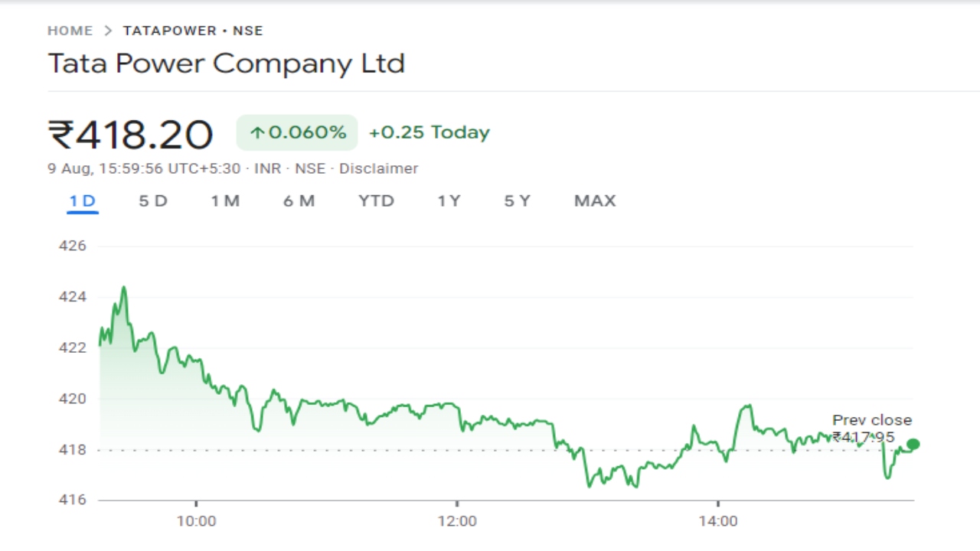Screen dimensions: 980x551
Task: Click the Prev close ₹417.95 label
Action: [x=872, y=429]
